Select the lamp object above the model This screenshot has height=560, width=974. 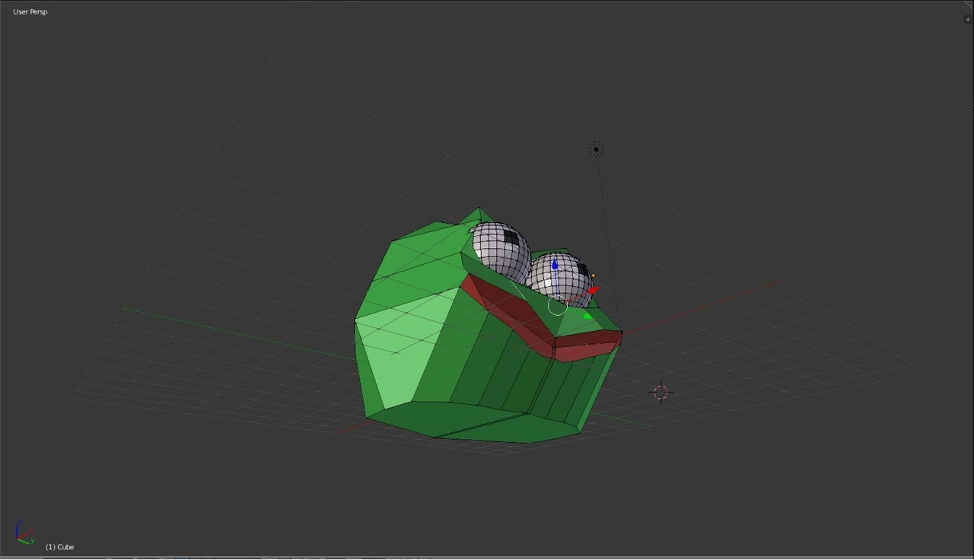pos(597,149)
